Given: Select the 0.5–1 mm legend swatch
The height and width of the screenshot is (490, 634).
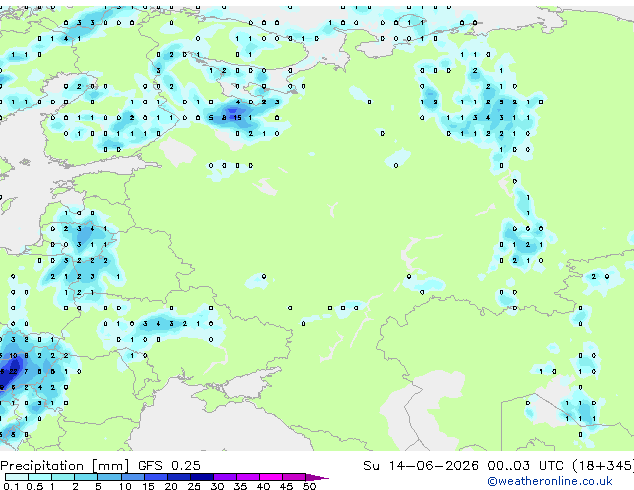Looking at the screenshot, I should [40, 477].
